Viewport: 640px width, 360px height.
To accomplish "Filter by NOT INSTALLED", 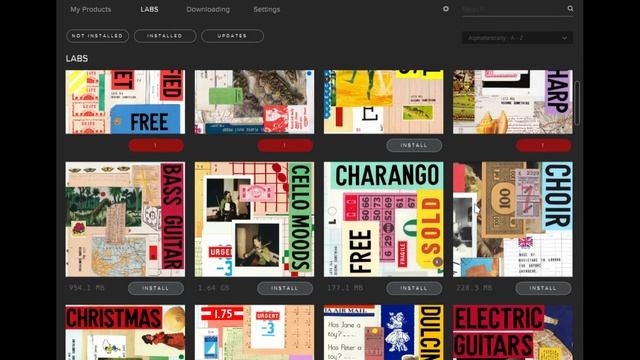I will 97,36.
